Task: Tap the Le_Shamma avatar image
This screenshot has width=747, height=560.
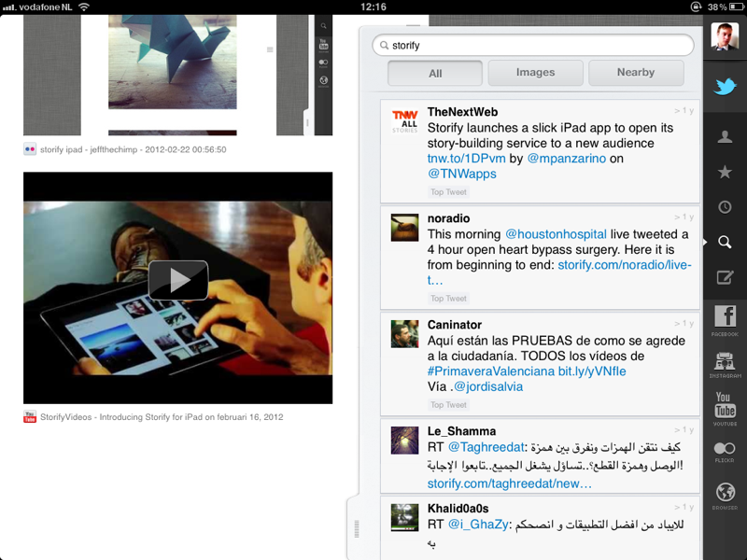Action: [x=404, y=440]
